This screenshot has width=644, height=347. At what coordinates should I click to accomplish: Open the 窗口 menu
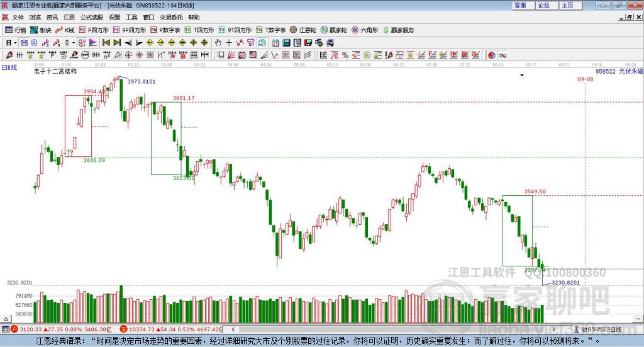148,17
